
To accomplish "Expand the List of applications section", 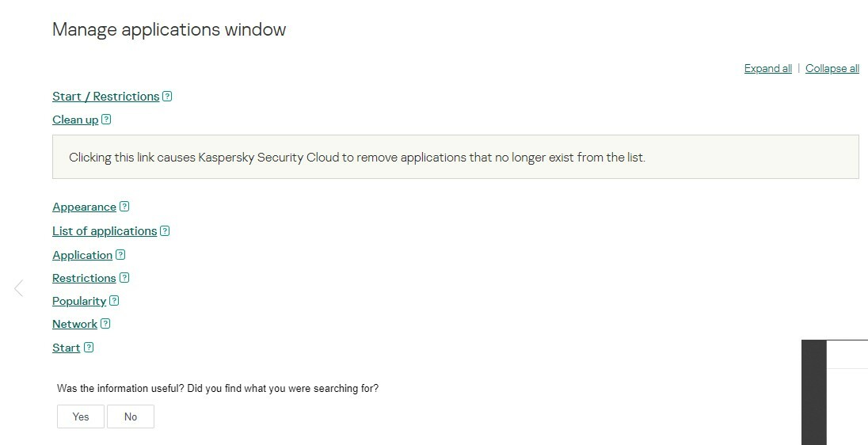I will [x=105, y=231].
